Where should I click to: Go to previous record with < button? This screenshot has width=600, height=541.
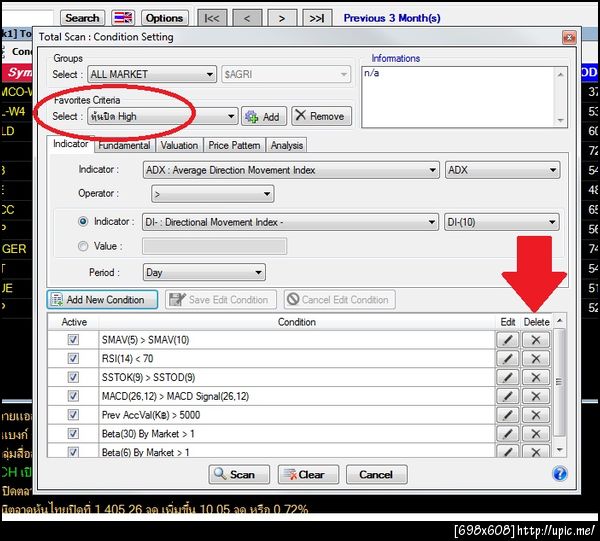tap(247, 18)
